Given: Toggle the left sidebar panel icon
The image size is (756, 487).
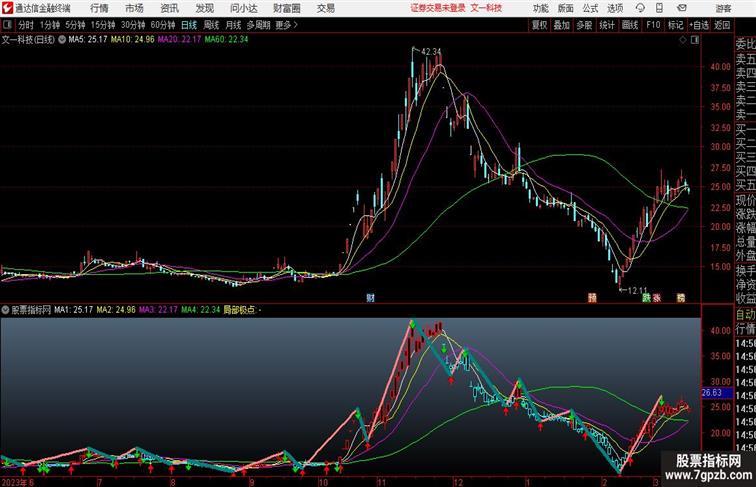Looking at the screenshot, I should click(x=7, y=25).
